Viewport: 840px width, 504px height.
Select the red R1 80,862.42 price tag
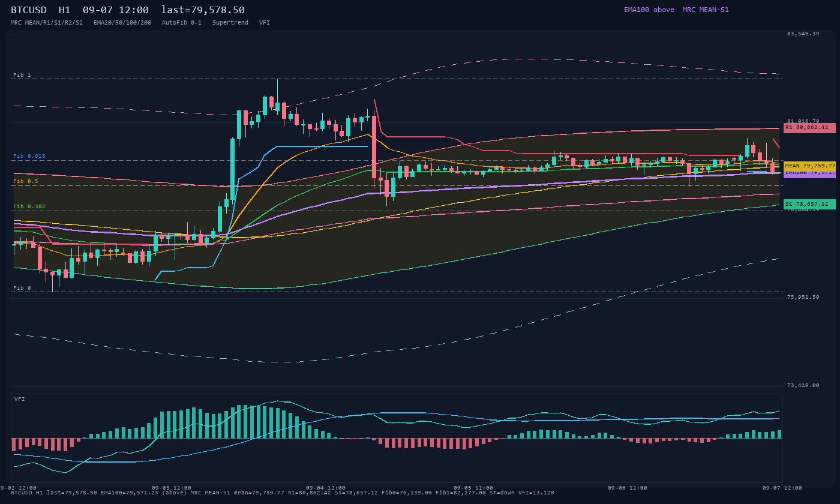point(809,128)
